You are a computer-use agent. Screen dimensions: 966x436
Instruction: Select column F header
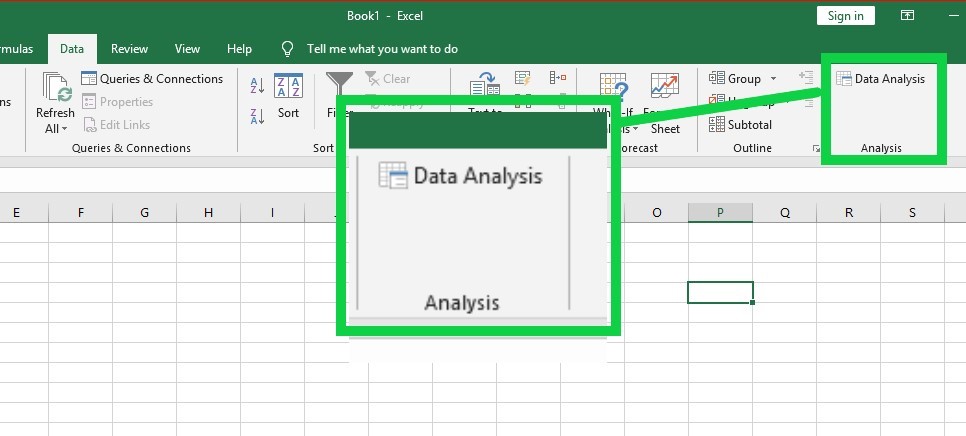tap(81, 213)
